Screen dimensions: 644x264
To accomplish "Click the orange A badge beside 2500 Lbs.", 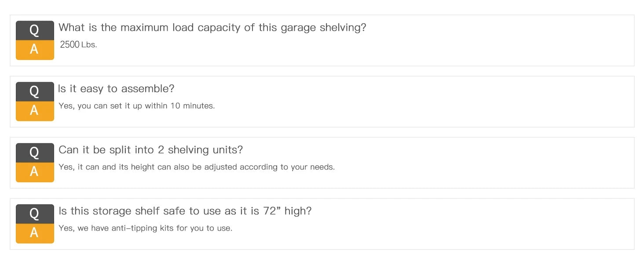I will (35, 50).
